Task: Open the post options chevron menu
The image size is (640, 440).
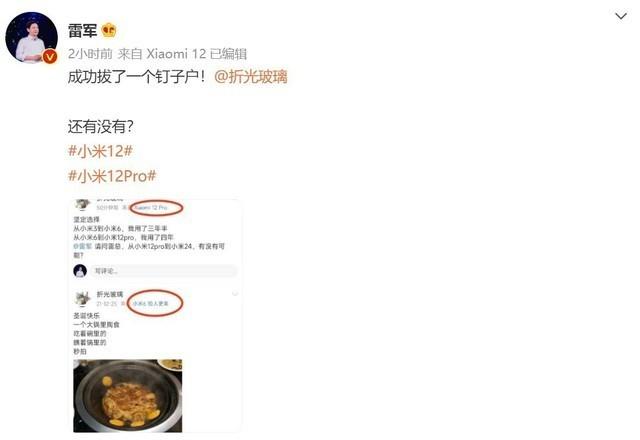Action: coord(621,16)
